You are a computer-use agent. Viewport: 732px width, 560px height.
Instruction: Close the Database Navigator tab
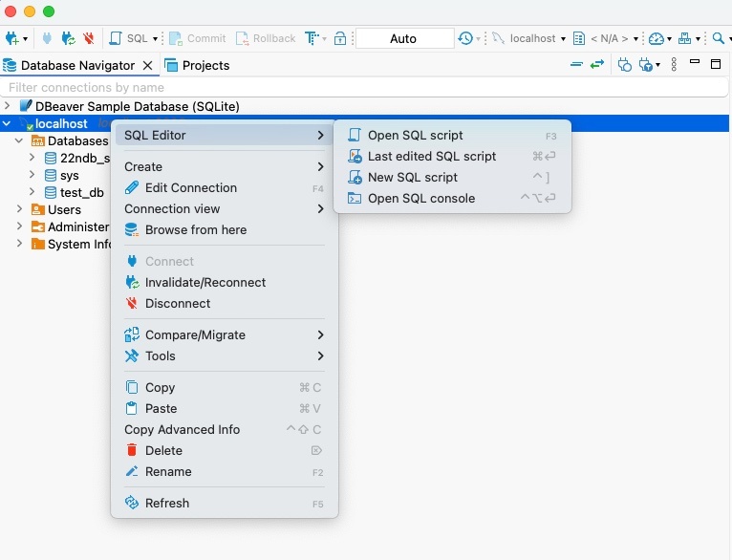(x=147, y=65)
